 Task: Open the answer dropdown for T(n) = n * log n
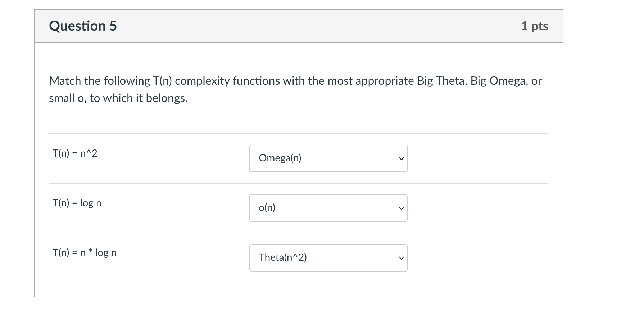pyautogui.click(x=328, y=258)
